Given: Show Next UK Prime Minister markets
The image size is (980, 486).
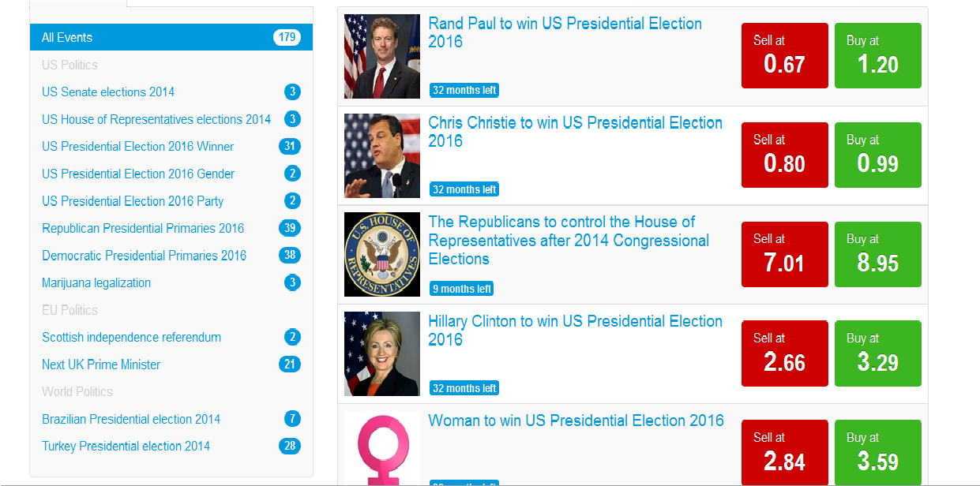Looking at the screenshot, I should point(101,364).
